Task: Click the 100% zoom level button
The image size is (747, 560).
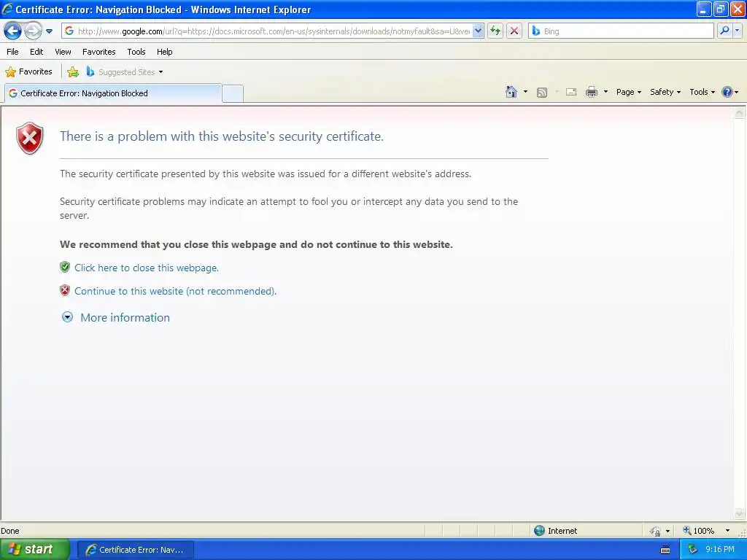Action: [698, 531]
